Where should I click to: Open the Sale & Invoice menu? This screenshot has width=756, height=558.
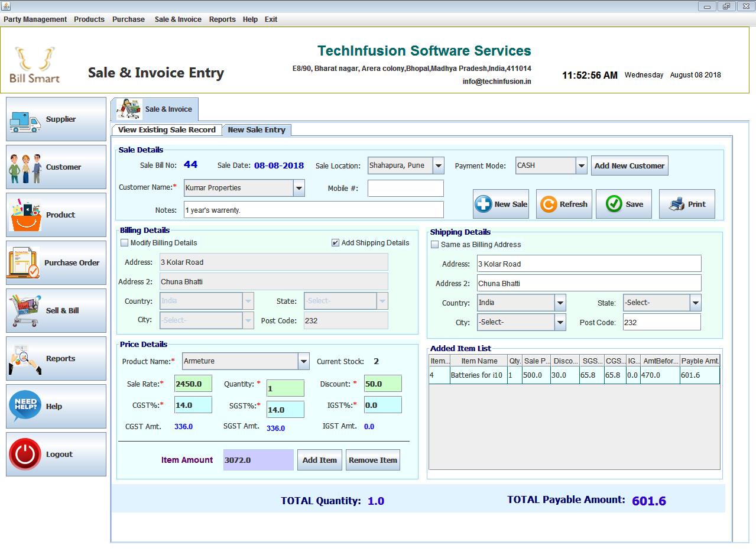point(178,20)
